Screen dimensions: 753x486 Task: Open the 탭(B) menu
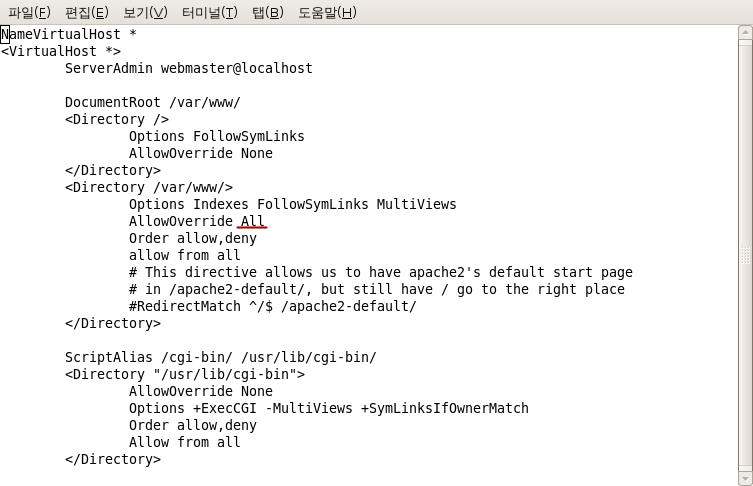click(x=268, y=12)
